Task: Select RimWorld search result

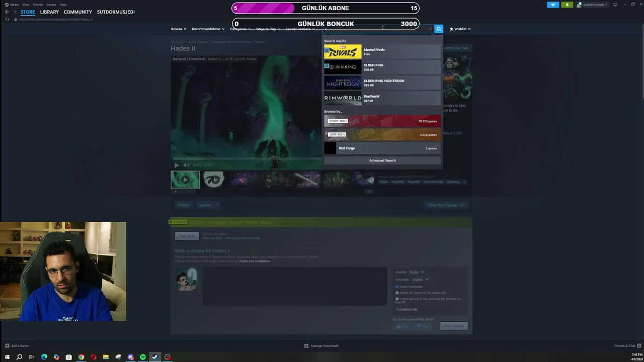Action: [382, 98]
